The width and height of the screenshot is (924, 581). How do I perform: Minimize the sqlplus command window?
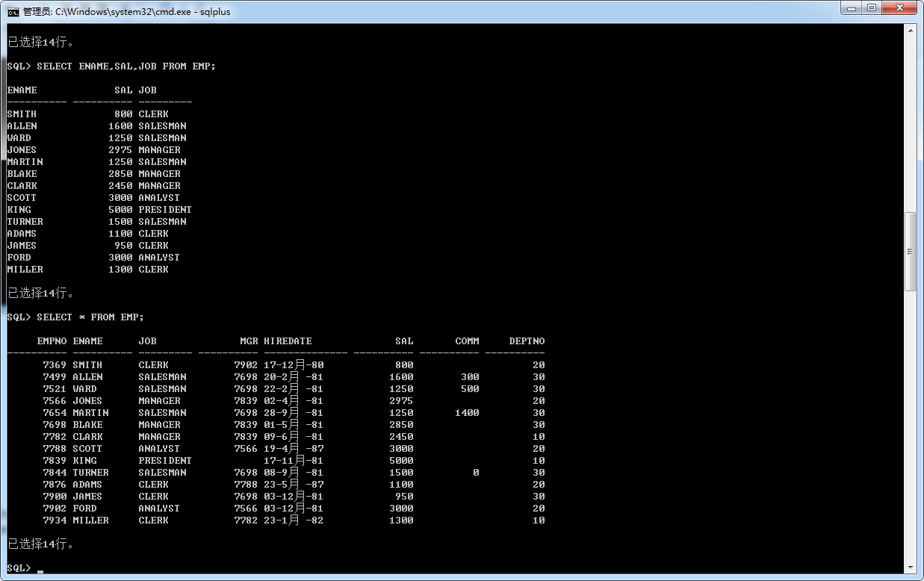coord(852,7)
